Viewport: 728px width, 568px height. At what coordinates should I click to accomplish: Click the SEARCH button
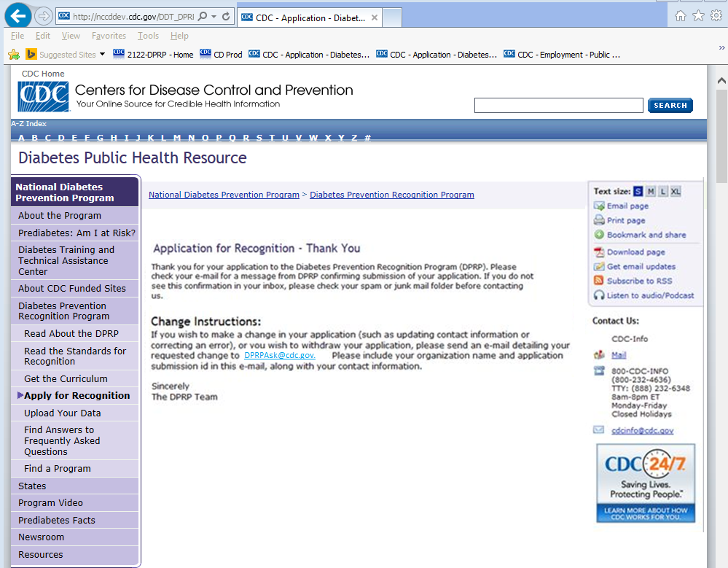coord(670,106)
